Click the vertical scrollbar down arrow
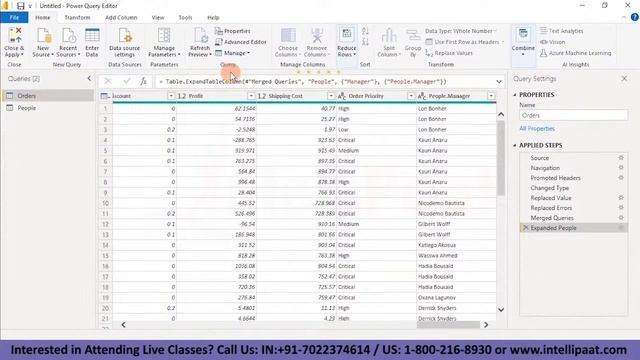The width and height of the screenshot is (640, 360). tap(501, 310)
